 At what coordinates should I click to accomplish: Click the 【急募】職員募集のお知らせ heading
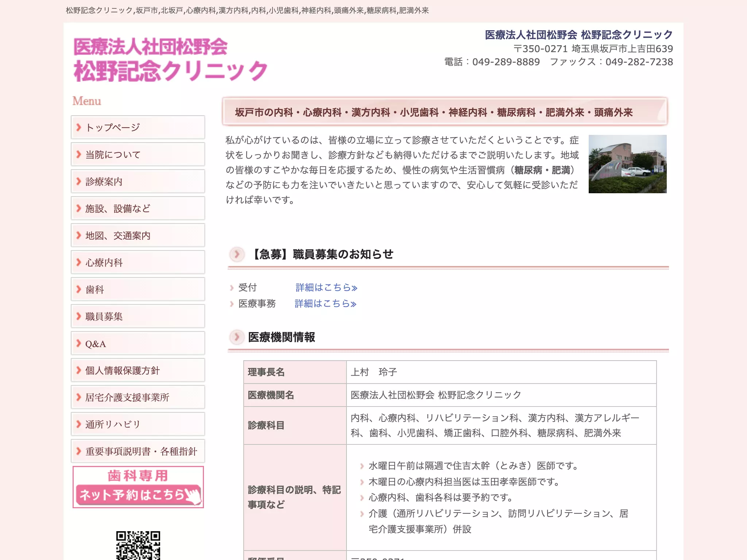tap(322, 254)
